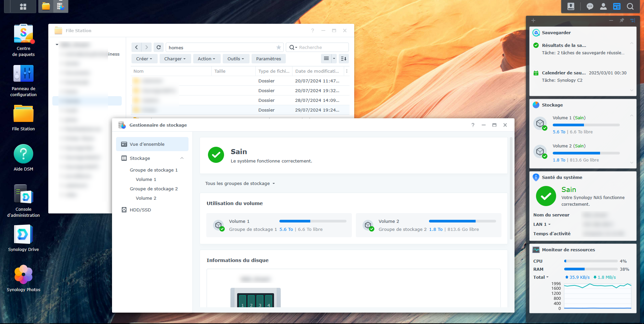Collapse the Stockage sidebar section
This screenshot has height=324, width=644.
tap(182, 158)
